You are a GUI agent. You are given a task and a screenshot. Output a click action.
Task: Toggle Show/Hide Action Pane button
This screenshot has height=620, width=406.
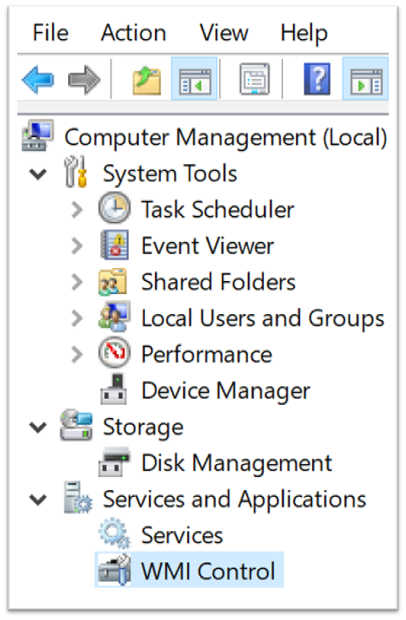pyautogui.click(x=366, y=79)
